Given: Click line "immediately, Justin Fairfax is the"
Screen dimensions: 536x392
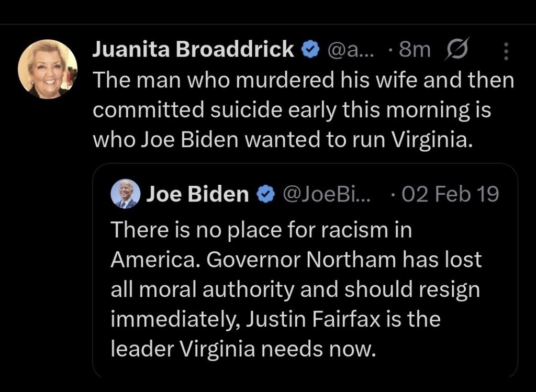Looking at the screenshot, I should pyautogui.click(x=275, y=319).
